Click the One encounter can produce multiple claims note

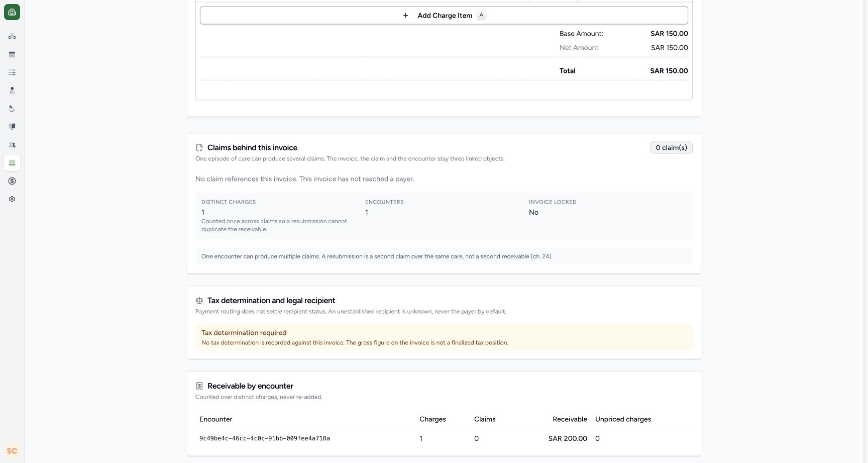(377, 256)
